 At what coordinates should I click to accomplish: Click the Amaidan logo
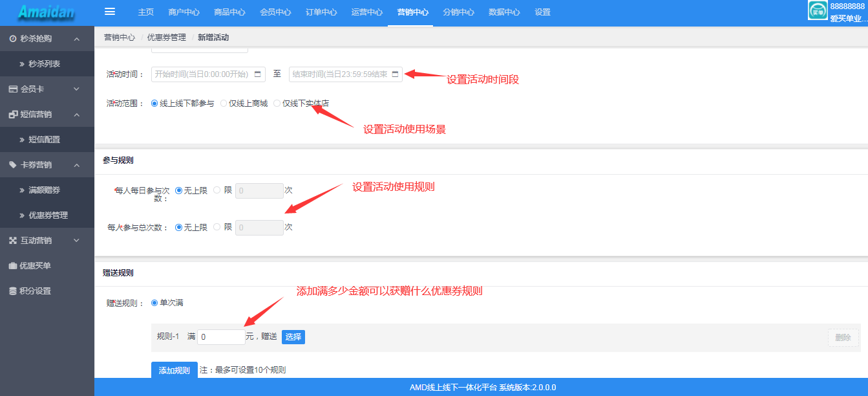coord(47,12)
